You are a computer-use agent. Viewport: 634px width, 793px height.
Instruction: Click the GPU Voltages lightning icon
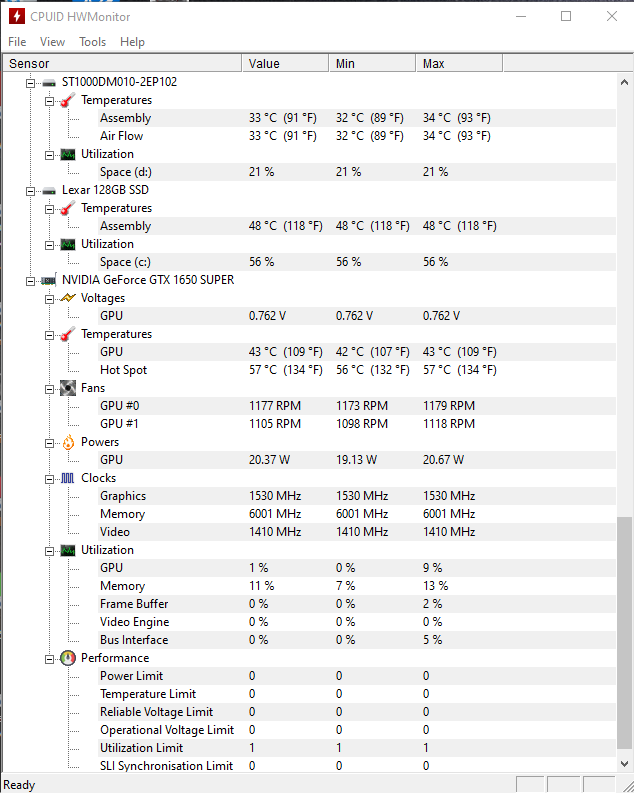[68, 298]
